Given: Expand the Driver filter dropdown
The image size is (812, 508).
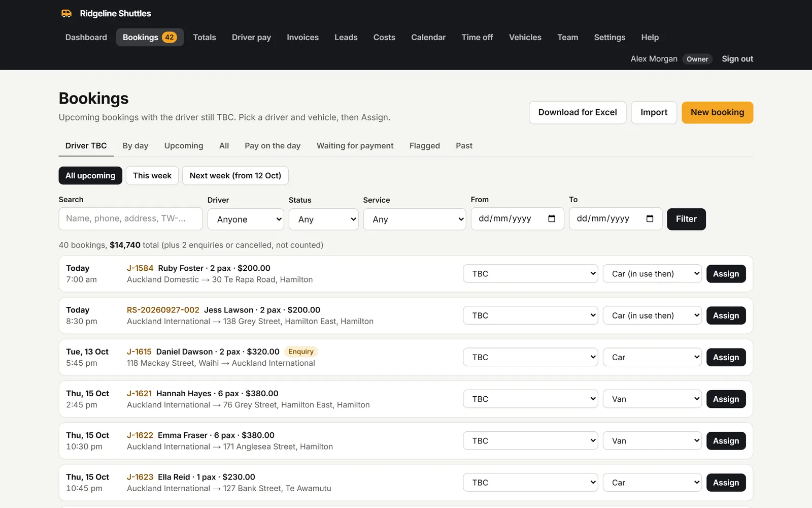Looking at the screenshot, I should [x=246, y=219].
